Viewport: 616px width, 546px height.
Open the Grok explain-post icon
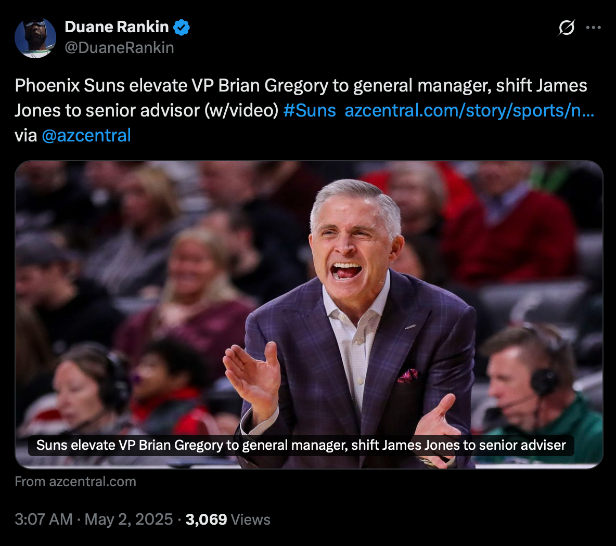566,28
